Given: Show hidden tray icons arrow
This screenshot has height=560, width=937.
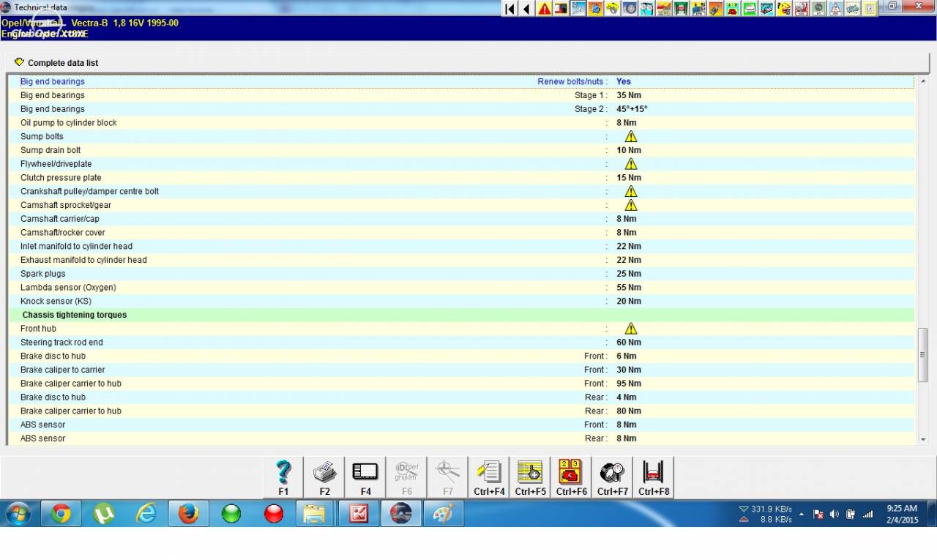Looking at the screenshot, I should point(802,515).
